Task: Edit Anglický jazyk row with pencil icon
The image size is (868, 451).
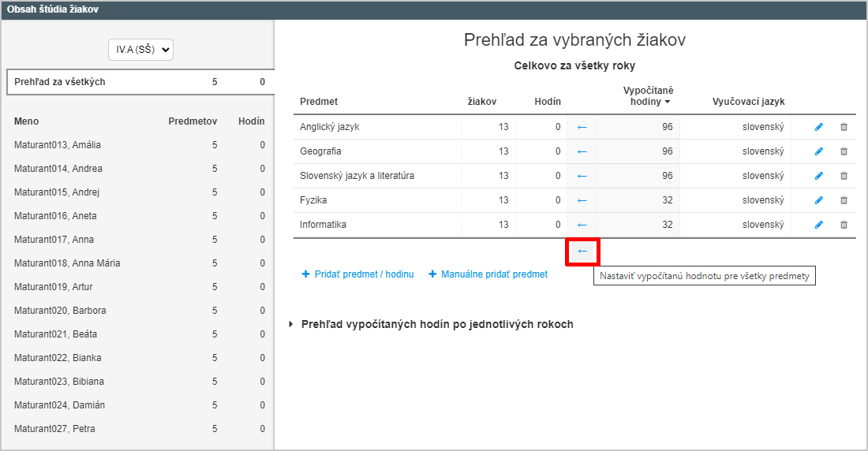Action: coord(819,127)
